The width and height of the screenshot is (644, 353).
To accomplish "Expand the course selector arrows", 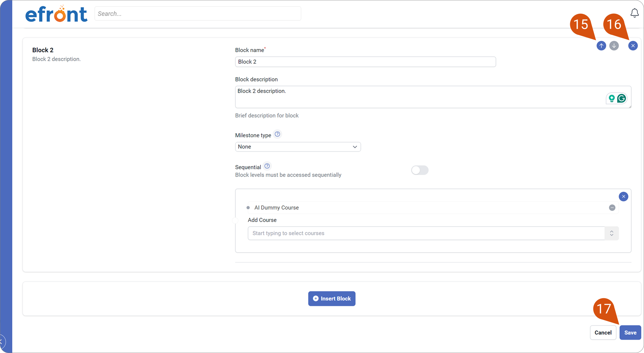I will pyautogui.click(x=612, y=233).
